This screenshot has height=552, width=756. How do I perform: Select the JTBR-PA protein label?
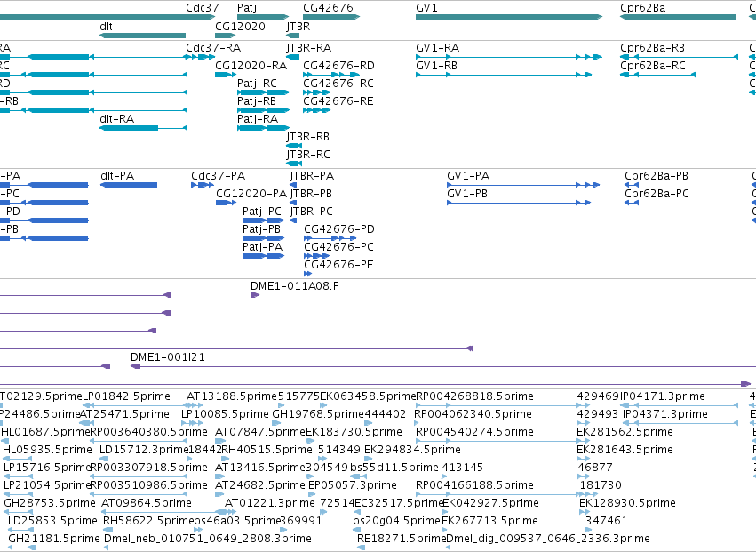pyautogui.click(x=312, y=176)
